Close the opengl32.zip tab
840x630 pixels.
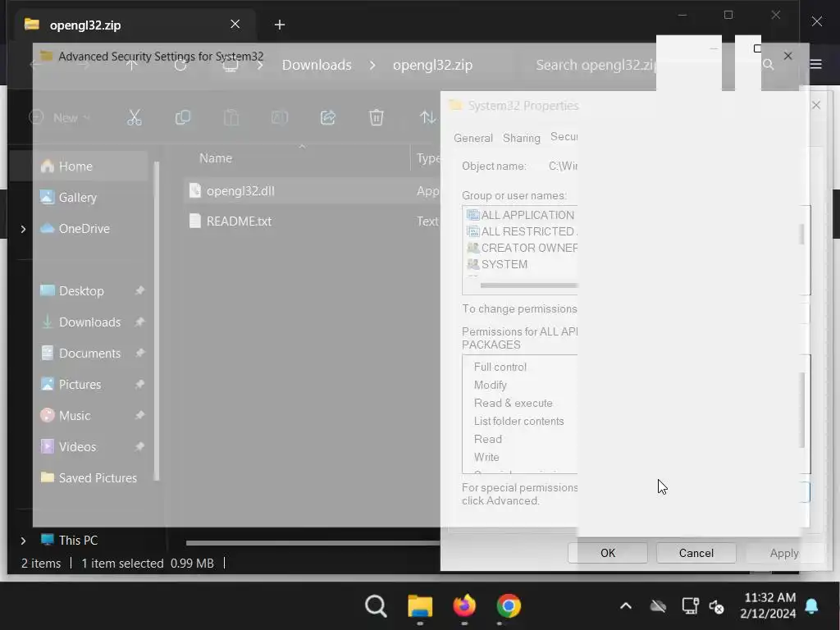click(x=235, y=24)
